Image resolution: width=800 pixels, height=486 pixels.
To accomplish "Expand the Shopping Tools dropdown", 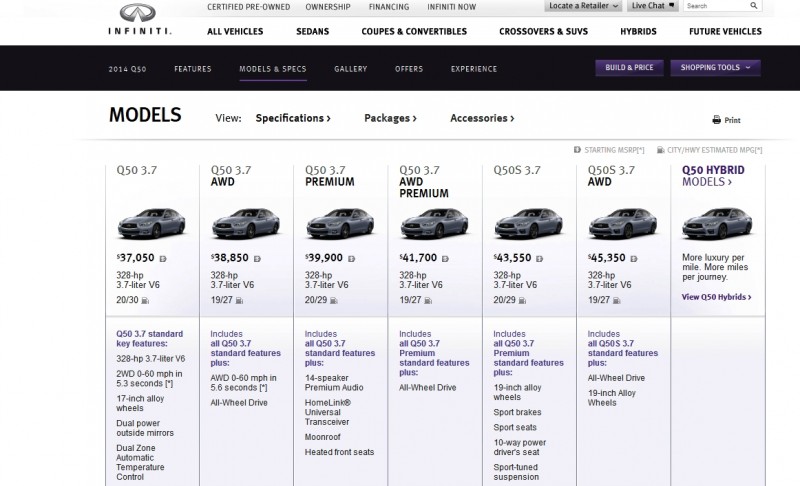I will pos(715,68).
